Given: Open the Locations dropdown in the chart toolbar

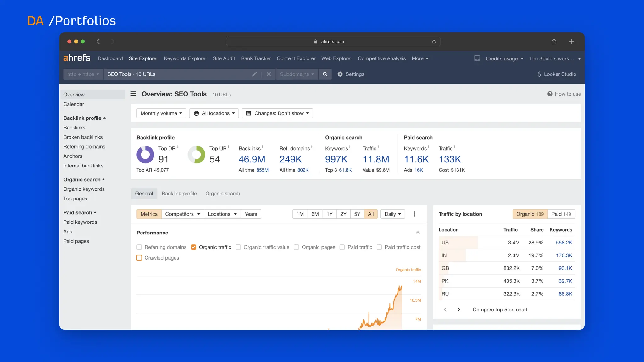Looking at the screenshot, I should pyautogui.click(x=222, y=214).
